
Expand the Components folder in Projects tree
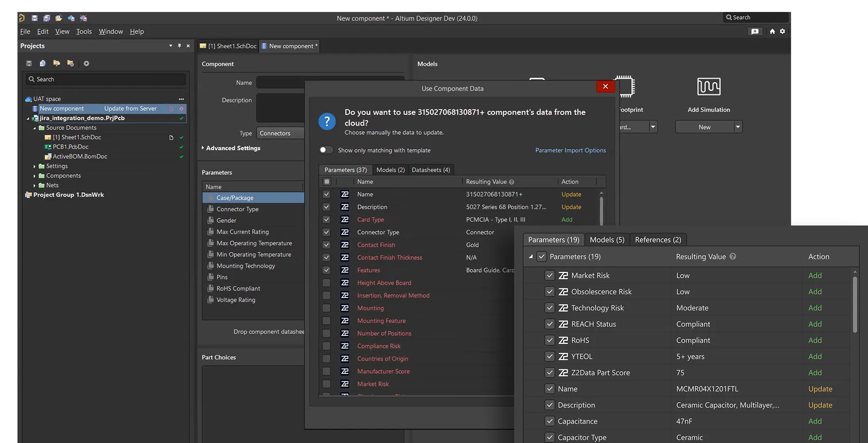click(35, 176)
